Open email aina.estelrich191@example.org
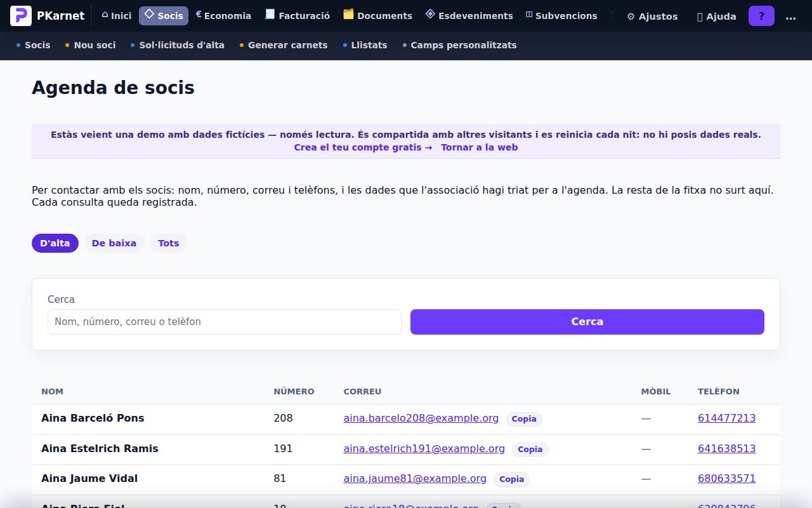Viewport: 812px width, 508px height. 424,448
